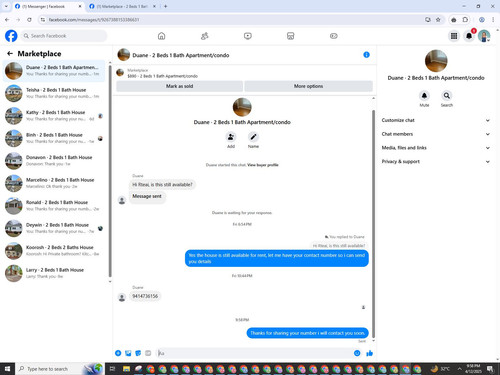Open Teisha - 2 Beds 1 Bath House chat
The image size is (500, 375).
54,93
